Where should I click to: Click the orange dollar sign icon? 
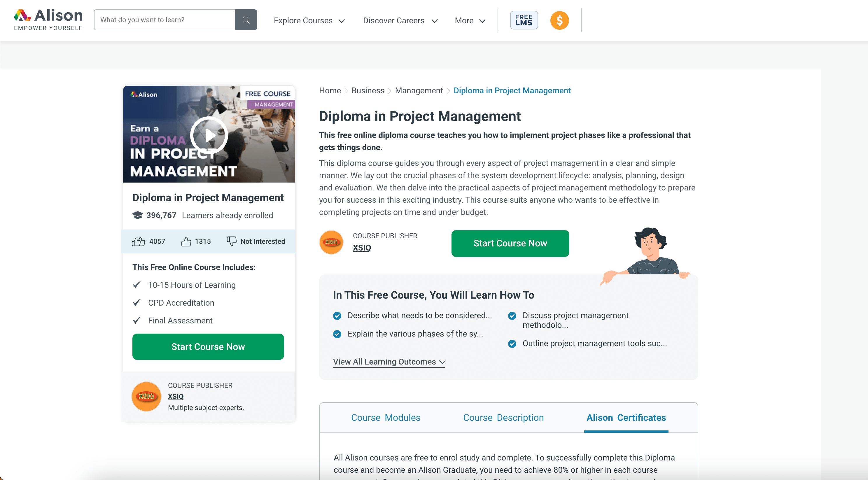[559, 20]
